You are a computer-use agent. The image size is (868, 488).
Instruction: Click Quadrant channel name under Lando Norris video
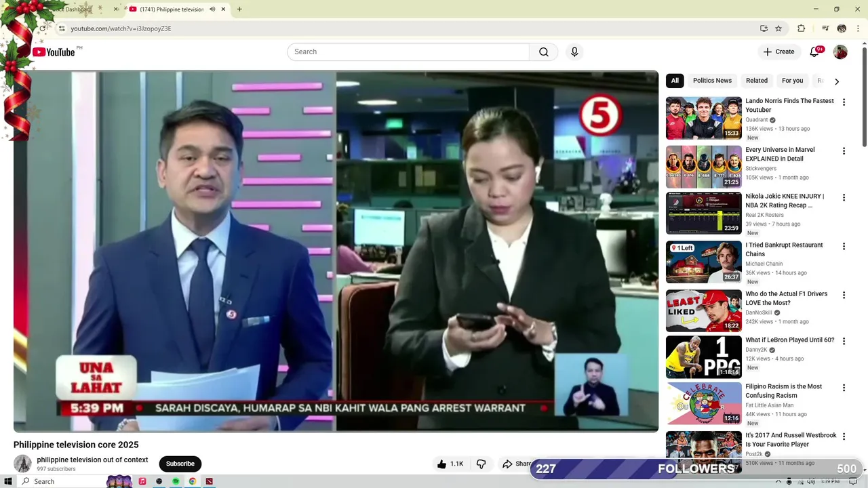tap(757, 120)
